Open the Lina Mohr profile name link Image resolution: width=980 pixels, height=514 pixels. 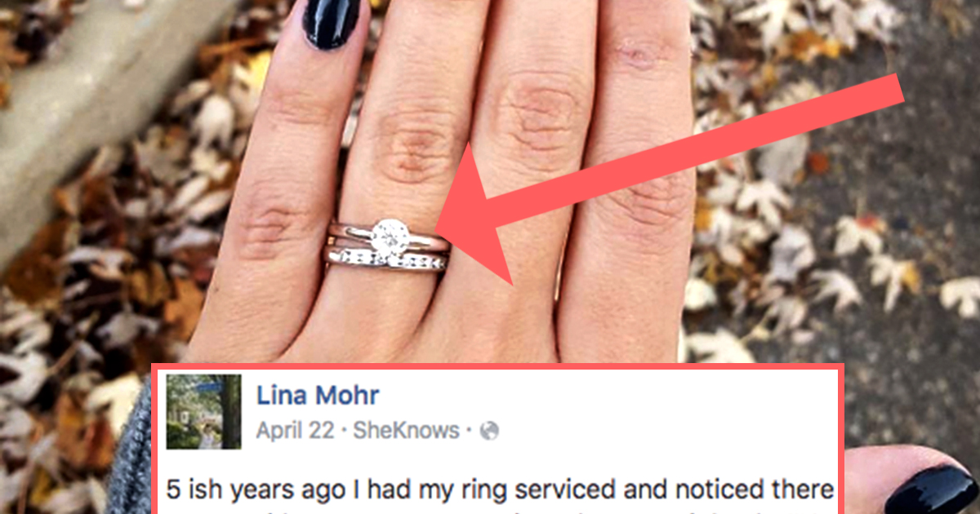click(318, 396)
